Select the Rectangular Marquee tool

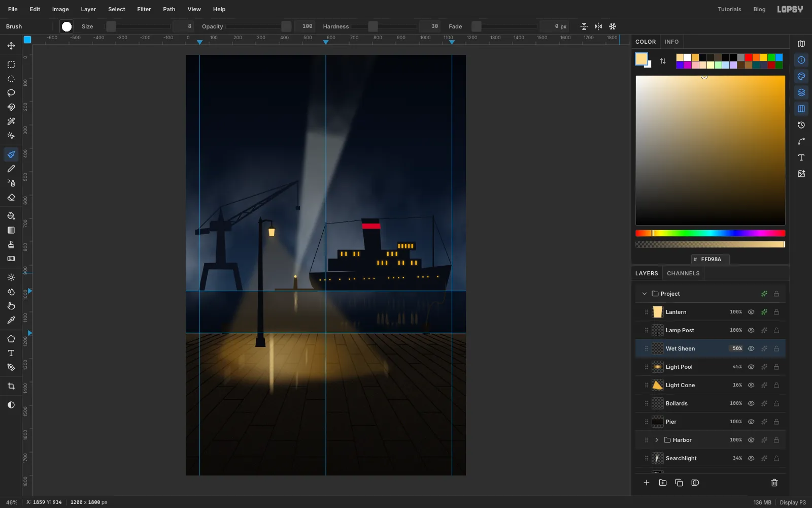[11, 65]
